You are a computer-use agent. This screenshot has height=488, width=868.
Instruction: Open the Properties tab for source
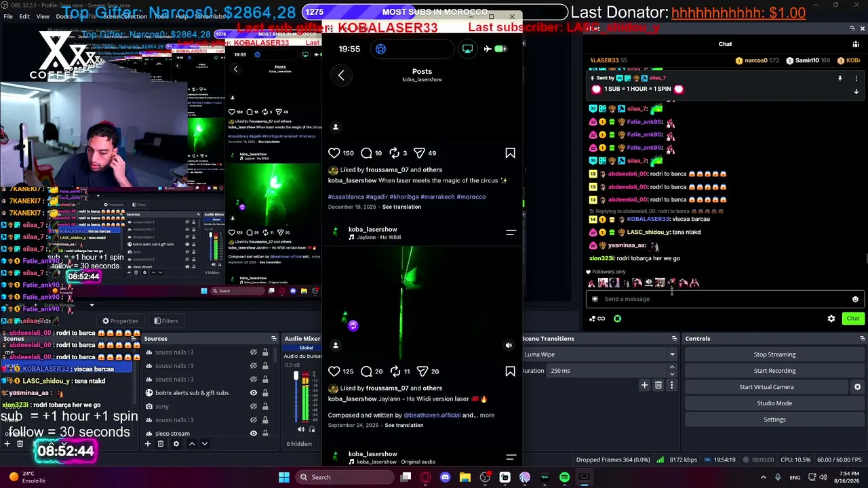point(121,321)
